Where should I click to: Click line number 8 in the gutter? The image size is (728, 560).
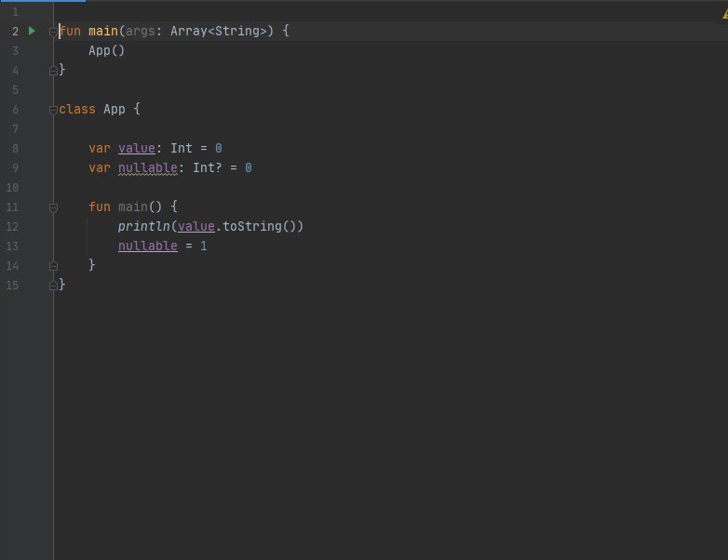(x=15, y=149)
